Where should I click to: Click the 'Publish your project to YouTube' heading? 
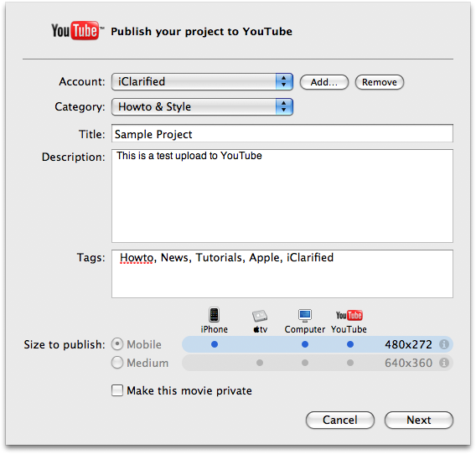coord(201,32)
